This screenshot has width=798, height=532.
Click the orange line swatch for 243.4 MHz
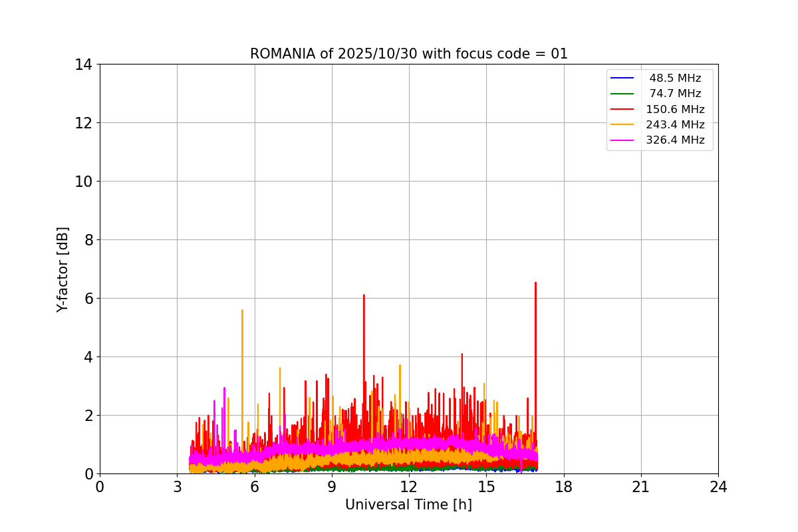tap(622, 125)
